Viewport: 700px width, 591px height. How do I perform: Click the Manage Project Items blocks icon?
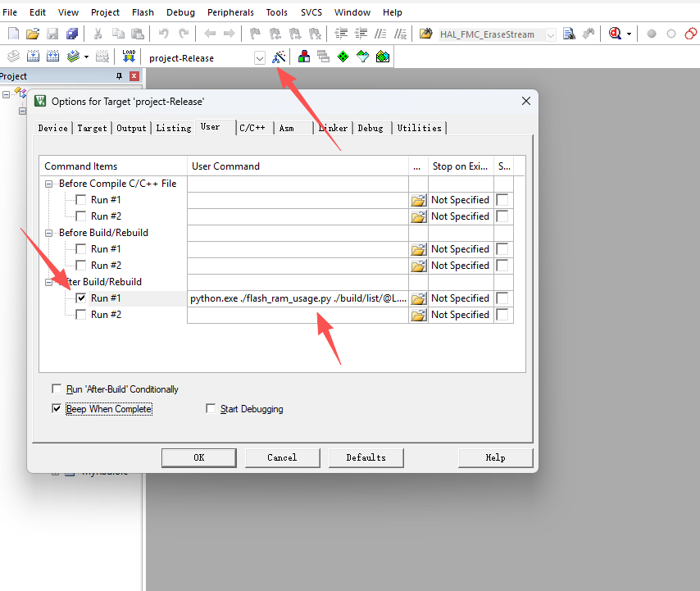click(304, 57)
